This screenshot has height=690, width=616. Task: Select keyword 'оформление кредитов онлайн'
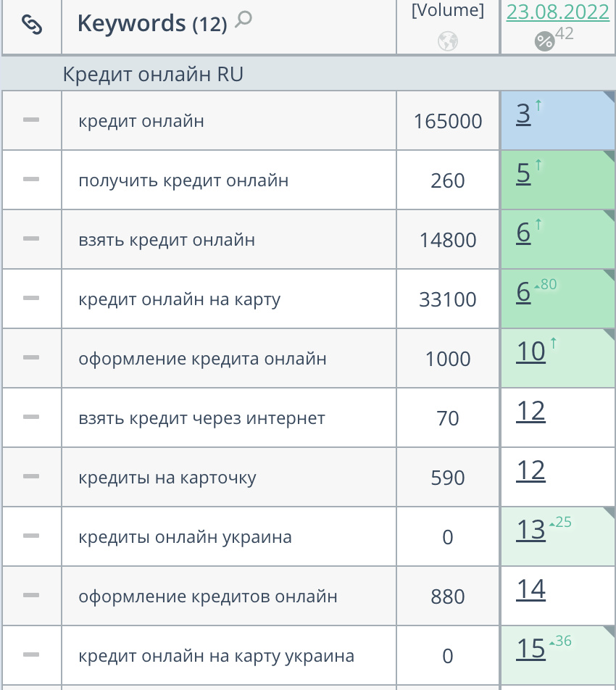tap(207, 597)
